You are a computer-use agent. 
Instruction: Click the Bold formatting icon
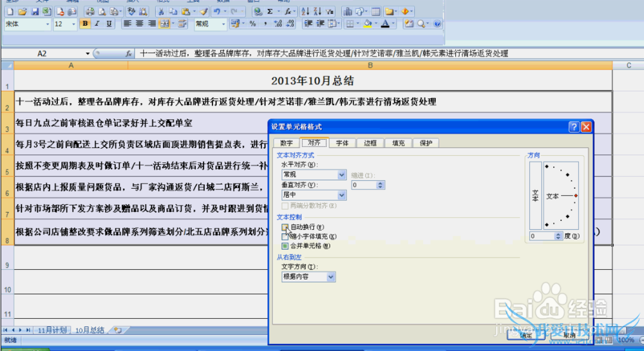(x=85, y=24)
